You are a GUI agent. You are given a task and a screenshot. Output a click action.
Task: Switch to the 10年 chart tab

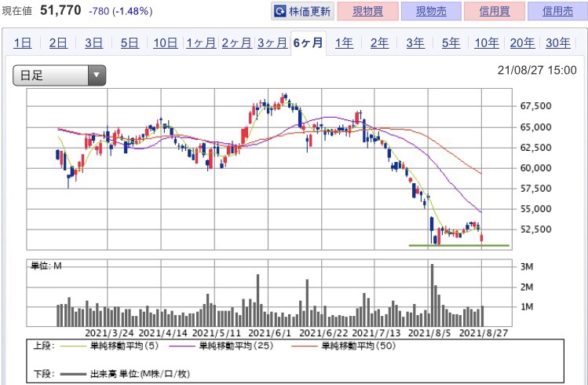point(487,43)
